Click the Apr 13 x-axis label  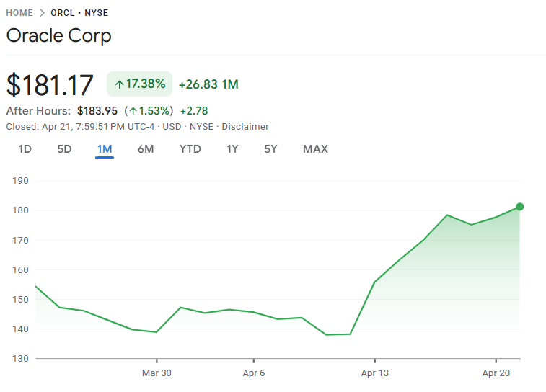(x=374, y=373)
